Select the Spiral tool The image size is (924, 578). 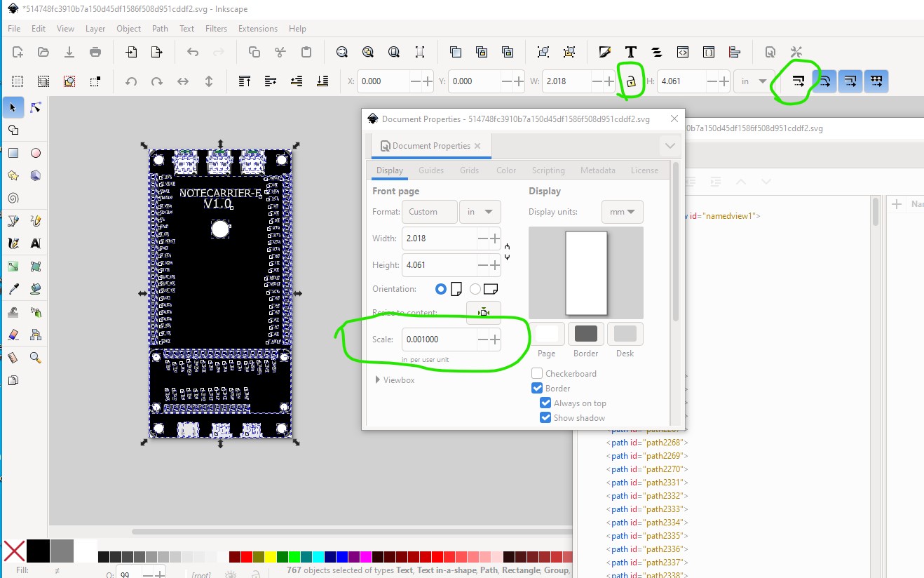click(13, 198)
